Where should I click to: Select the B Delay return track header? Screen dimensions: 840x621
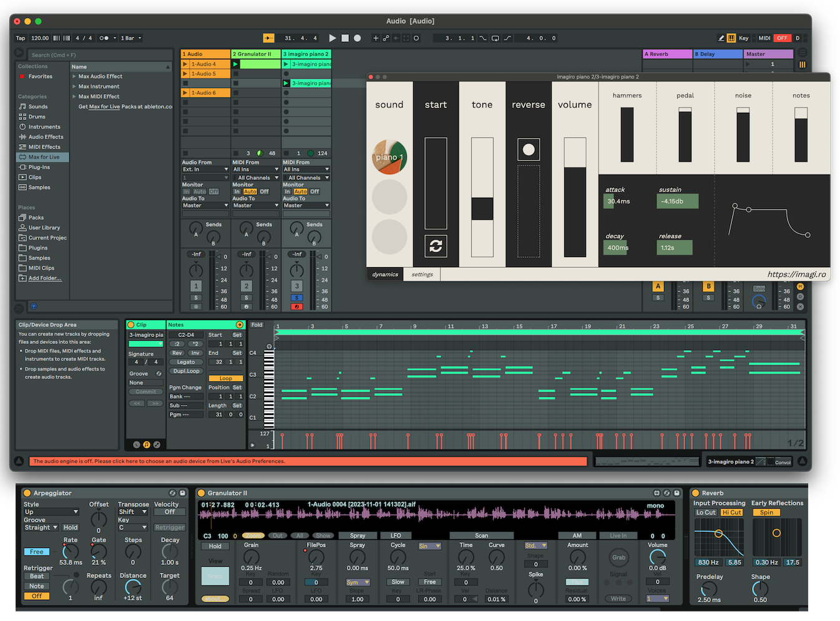pyautogui.click(x=718, y=54)
